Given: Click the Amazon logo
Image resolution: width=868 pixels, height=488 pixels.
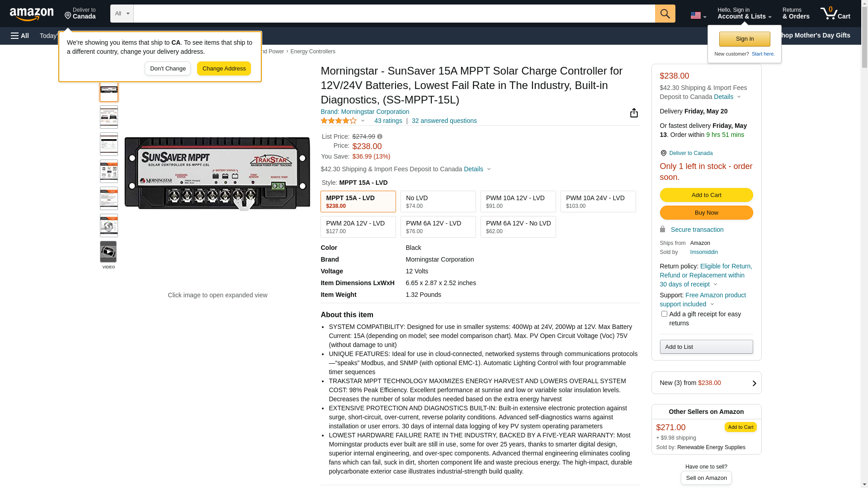Looking at the screenshot, I should [32, 14].
